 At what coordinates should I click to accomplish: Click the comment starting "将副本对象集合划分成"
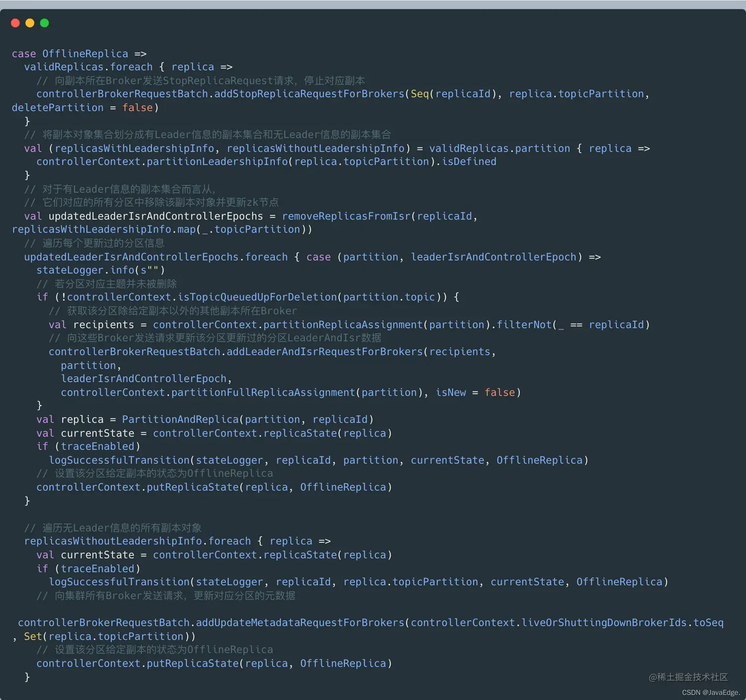pos(207,134)
